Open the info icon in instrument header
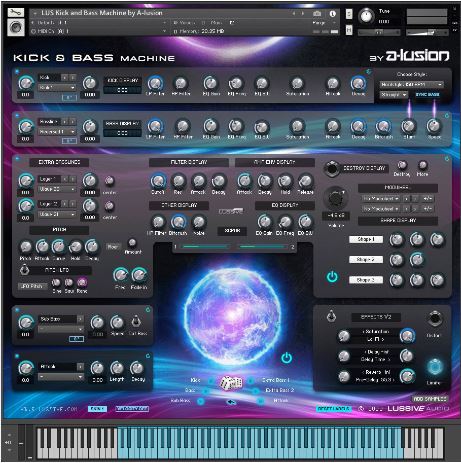 (x=332, y=14)
